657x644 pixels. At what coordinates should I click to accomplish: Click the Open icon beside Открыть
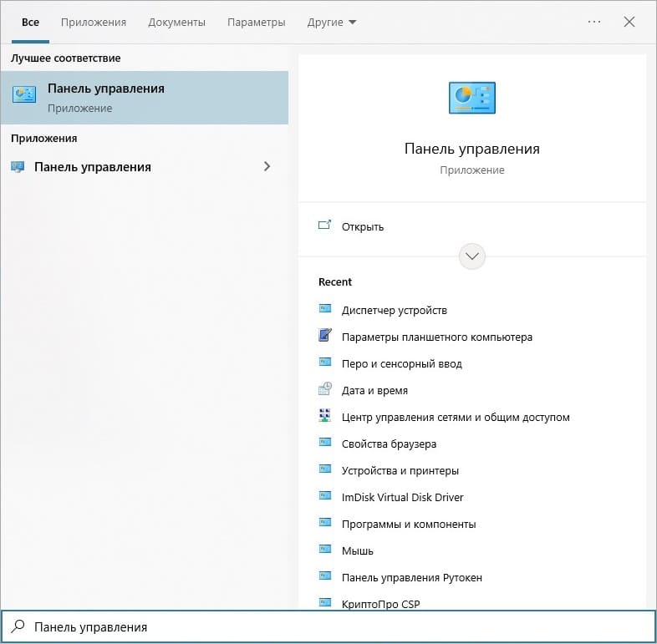coord(324,226)
